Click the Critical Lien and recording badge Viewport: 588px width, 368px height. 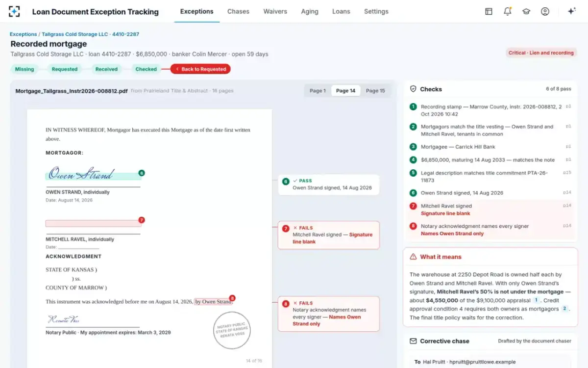tap(541, 53)
